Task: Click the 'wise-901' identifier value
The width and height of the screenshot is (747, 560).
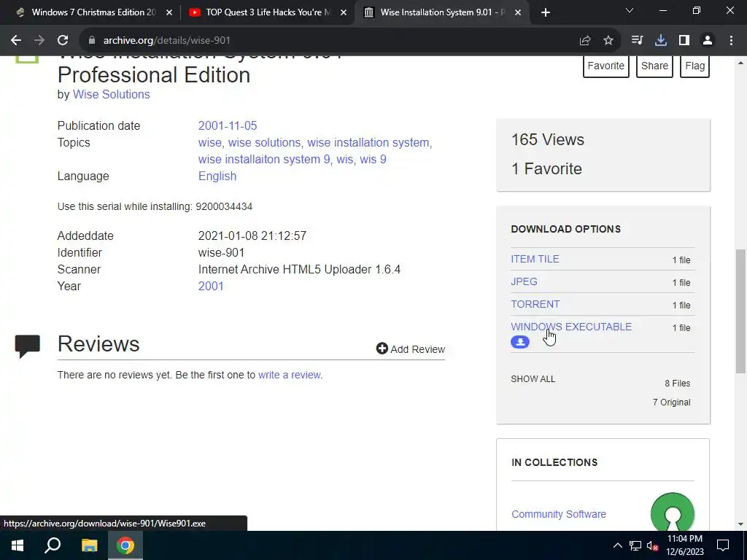Action: pyautogui.click(x=221, y=252)
